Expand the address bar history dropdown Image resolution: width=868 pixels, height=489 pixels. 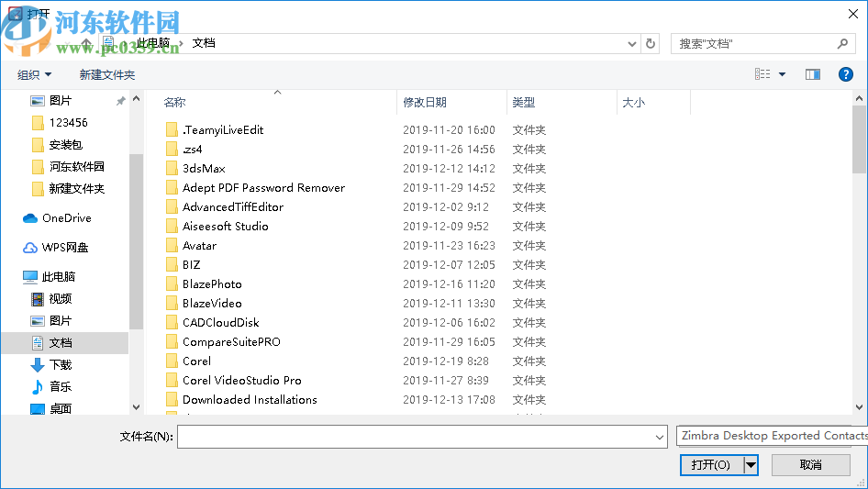click(x=631, y=44)
